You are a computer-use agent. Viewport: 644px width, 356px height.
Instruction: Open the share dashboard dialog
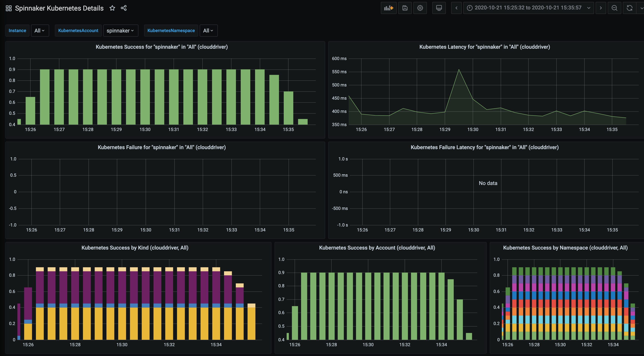point(124,8)
